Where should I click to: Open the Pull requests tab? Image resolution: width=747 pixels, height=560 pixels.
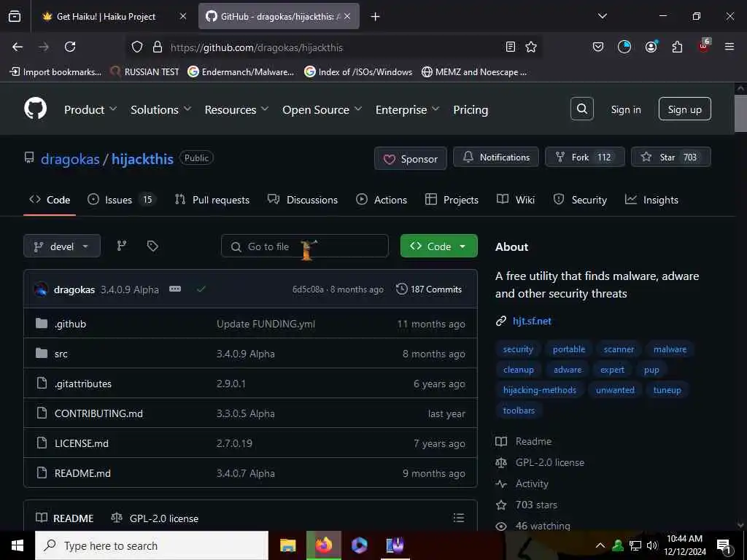click(212, 200)
